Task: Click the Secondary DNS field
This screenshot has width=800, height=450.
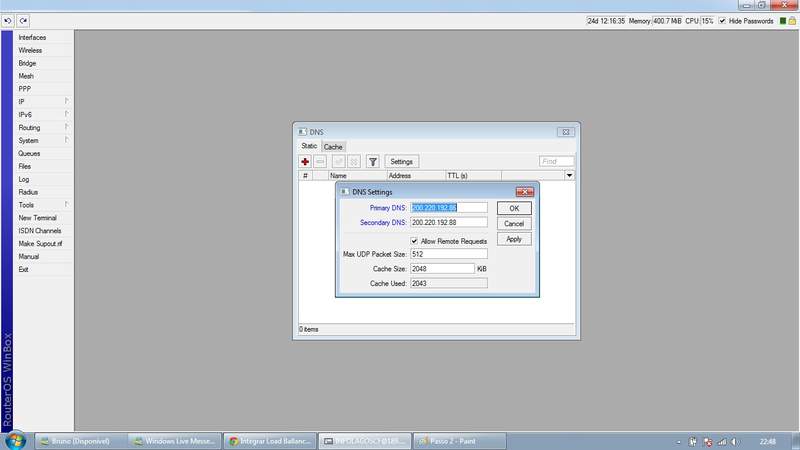Action: pos(448,222)
